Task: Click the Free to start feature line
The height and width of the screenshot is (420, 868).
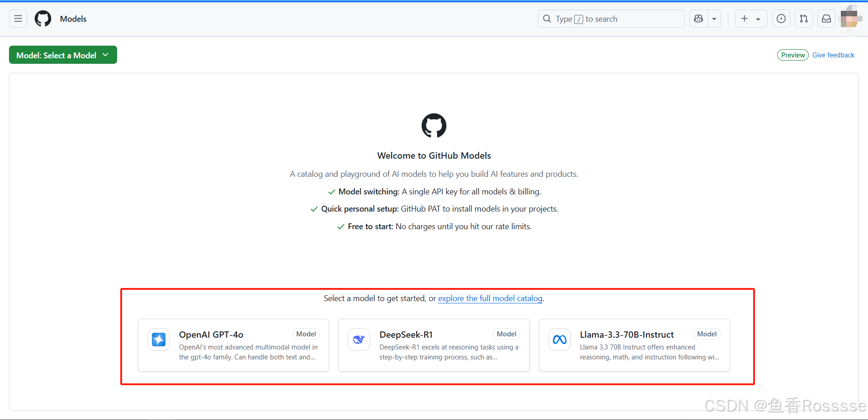Action: 434,227
